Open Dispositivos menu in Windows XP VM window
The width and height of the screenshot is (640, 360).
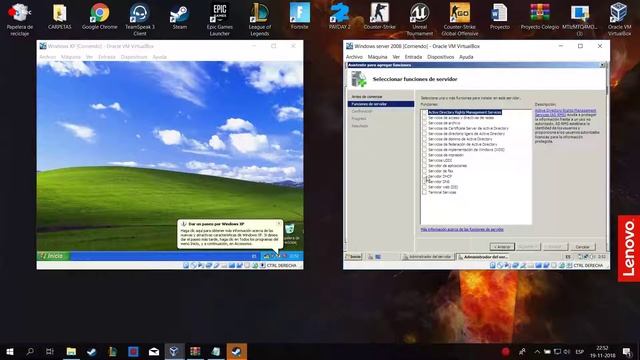pos(134,57)
